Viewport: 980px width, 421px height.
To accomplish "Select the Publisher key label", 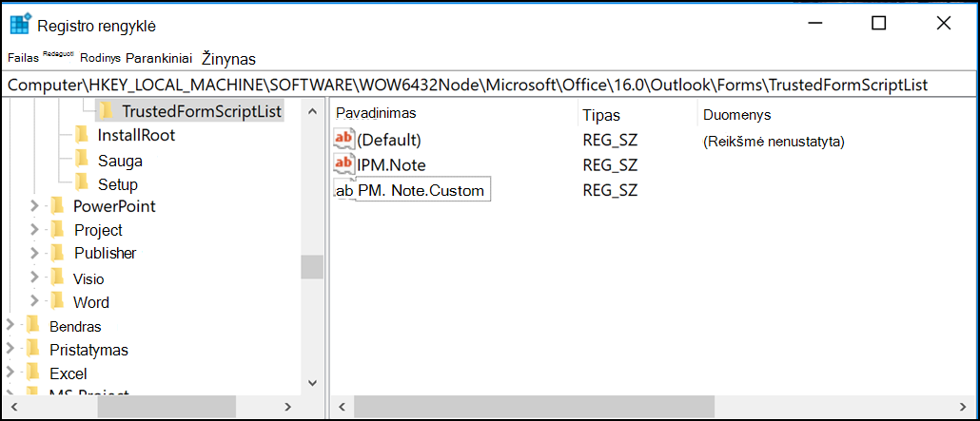I will [105, 253].
